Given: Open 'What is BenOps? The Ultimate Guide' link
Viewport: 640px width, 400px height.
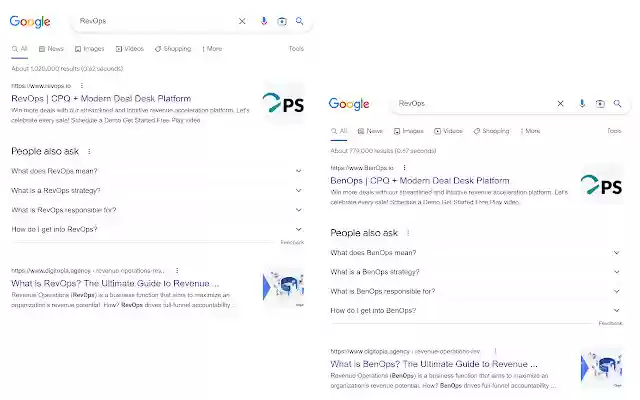Looking at the screenshot, I should [x=434, y=364].
